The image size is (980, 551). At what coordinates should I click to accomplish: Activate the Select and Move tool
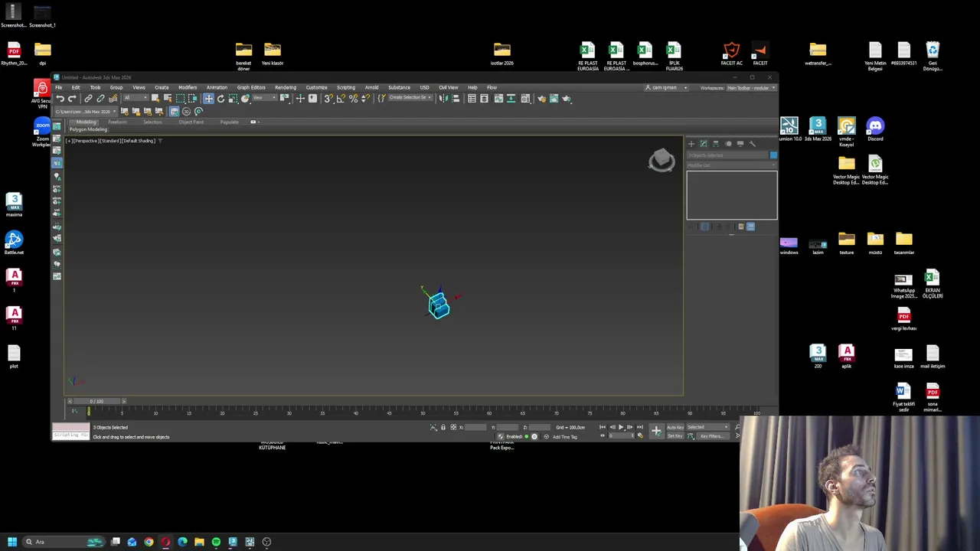208,98
